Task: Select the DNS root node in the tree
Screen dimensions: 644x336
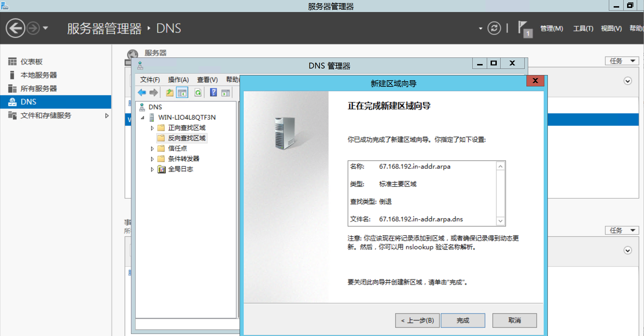Action: pos(155,107)
